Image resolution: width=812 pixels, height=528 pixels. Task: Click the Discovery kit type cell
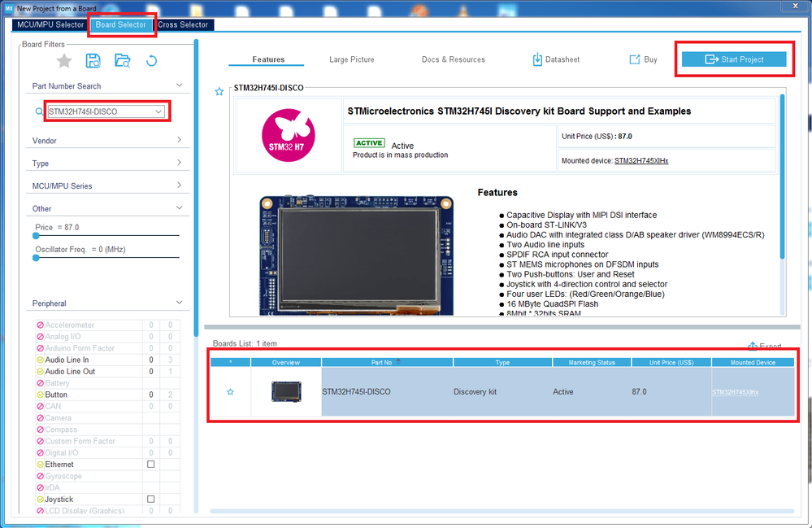point(503,391)
